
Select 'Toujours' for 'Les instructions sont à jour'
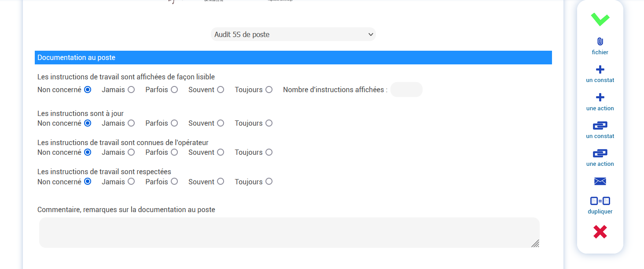tap(269, 123)
